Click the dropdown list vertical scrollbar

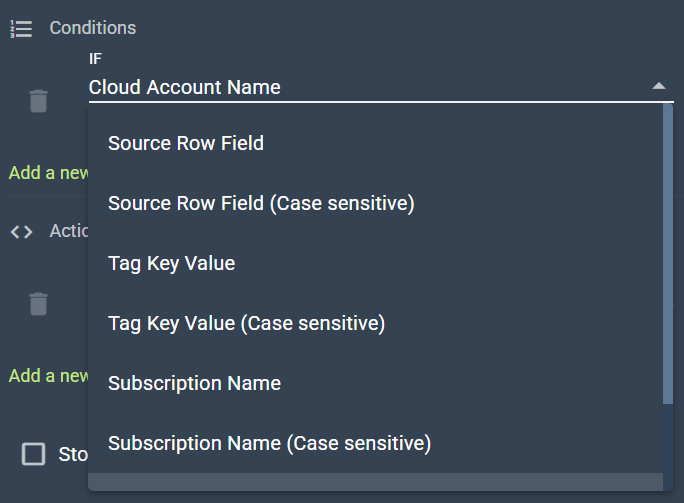[x=667, y=250]
